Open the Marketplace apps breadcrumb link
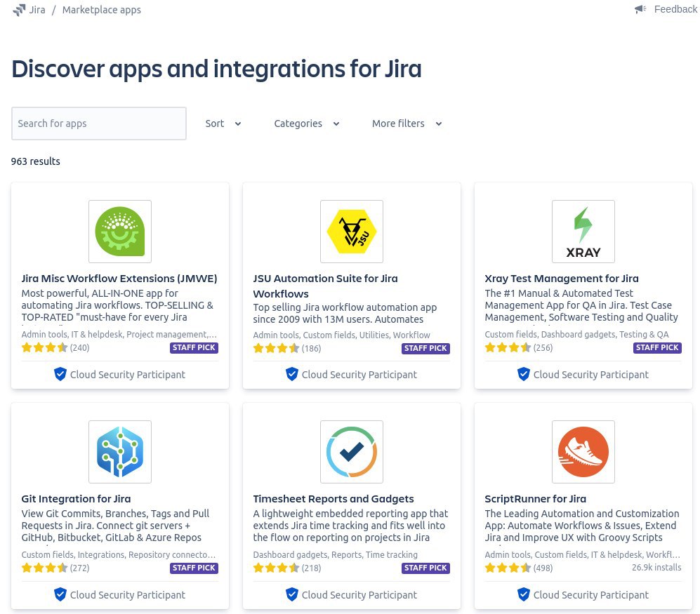Viewport: 700px width, 614px height. pos(101,10)
